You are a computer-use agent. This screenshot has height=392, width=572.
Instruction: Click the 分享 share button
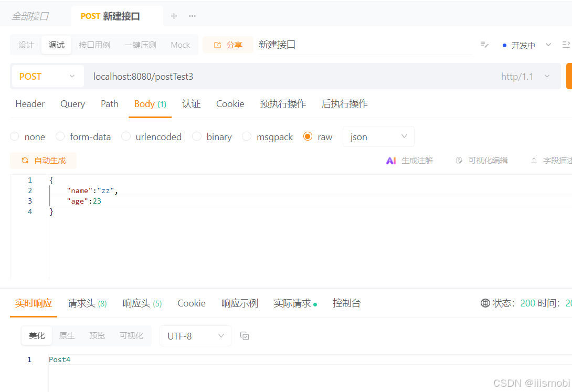[x=228, y=45]
